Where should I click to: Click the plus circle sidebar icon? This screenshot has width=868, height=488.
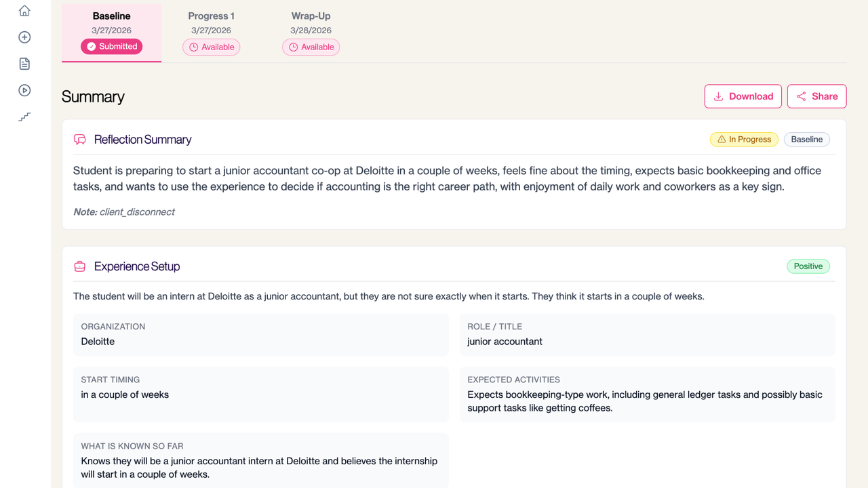24,37
